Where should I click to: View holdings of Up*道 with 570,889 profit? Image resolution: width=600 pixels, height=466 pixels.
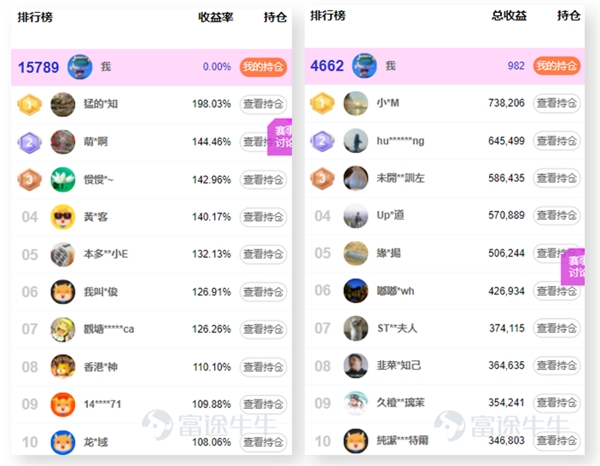(556, 215)
